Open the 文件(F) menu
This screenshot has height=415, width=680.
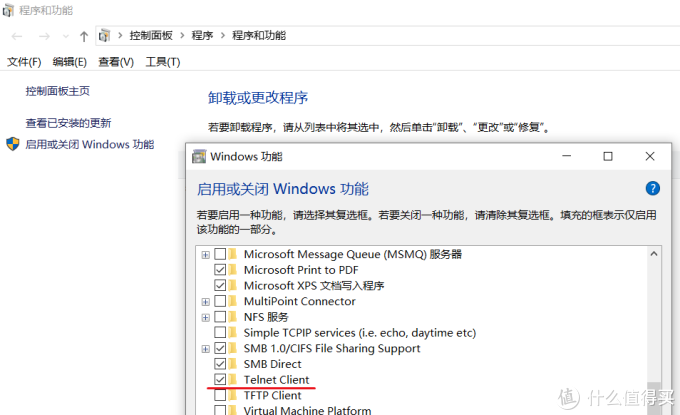click(24, 62)
